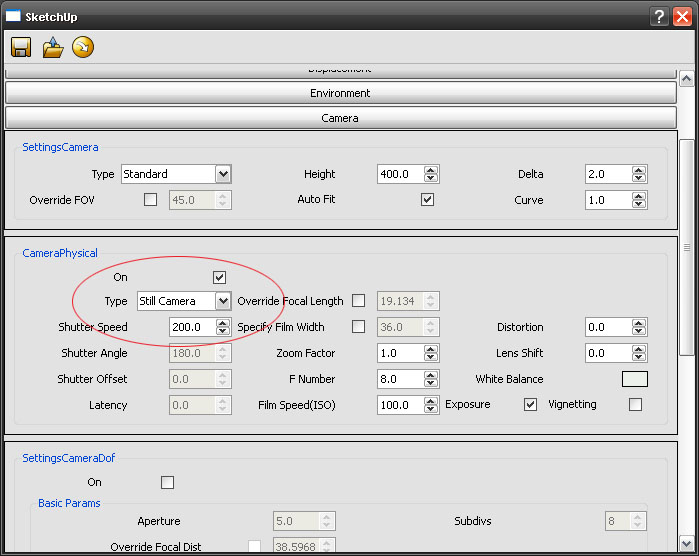Increase the Height value with up arrow
Viewport: 699px width, 556px height.
(431, 170)
